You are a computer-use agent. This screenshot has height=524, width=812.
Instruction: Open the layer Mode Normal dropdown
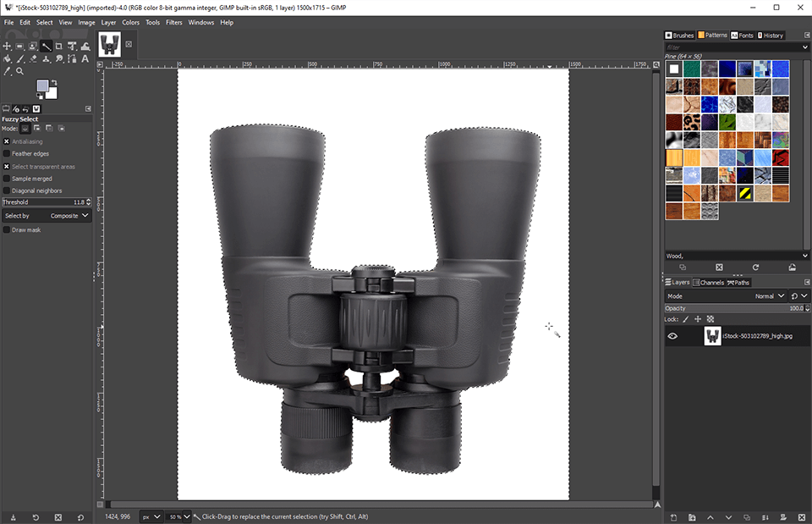point(770,296)
